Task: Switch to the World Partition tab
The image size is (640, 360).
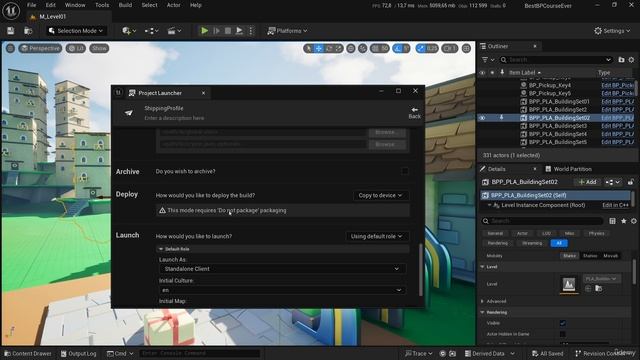Action: click(x=569, y=169)
